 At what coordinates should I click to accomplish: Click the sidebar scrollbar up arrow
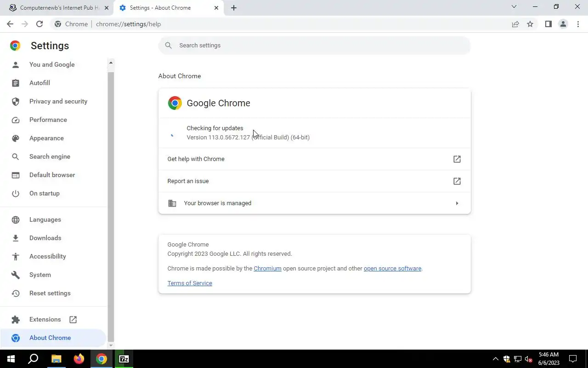[111, 63]
